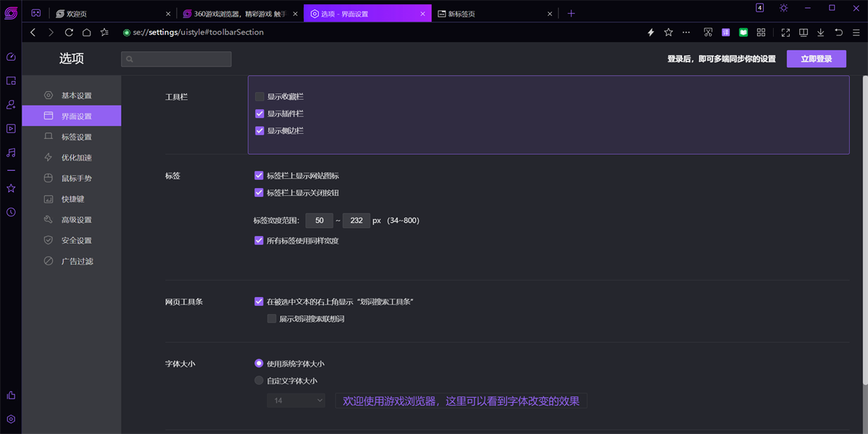Open the music panel from the left sidebar
The height and width of the screenshot is (434, 868).
click(10, 152)
